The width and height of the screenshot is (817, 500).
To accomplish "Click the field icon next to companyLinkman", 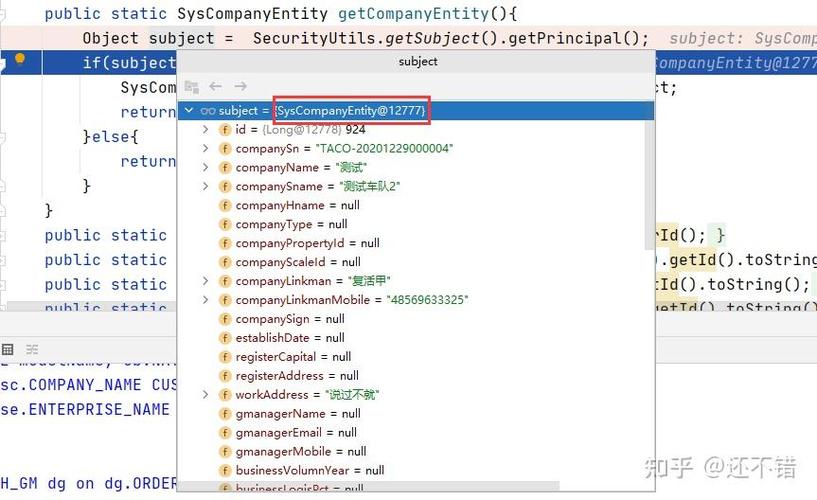I will click(225, 281).
